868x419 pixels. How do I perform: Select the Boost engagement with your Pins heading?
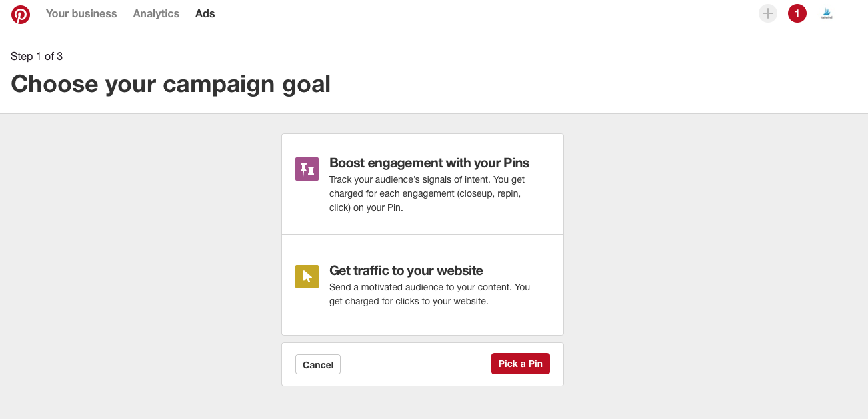tap(429, 163)
